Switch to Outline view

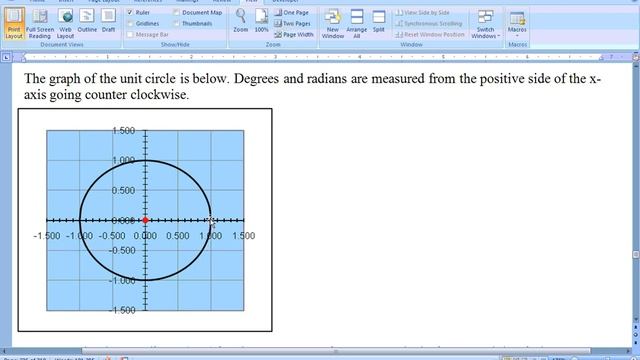(87, 20)
